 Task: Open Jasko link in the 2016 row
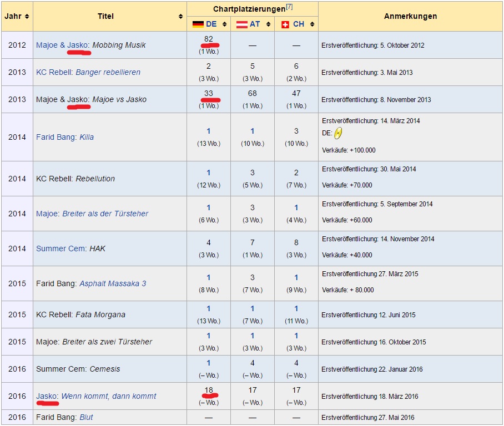(x=47, y=396)
